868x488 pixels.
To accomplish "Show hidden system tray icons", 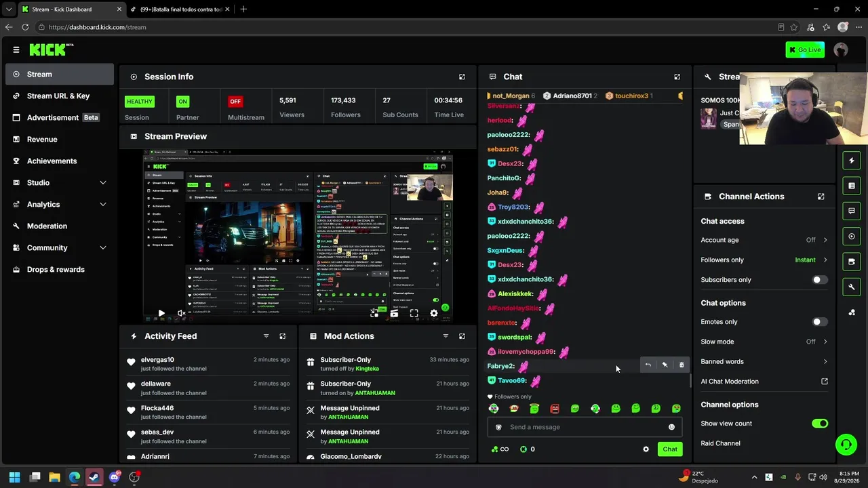I will [754, 477].
